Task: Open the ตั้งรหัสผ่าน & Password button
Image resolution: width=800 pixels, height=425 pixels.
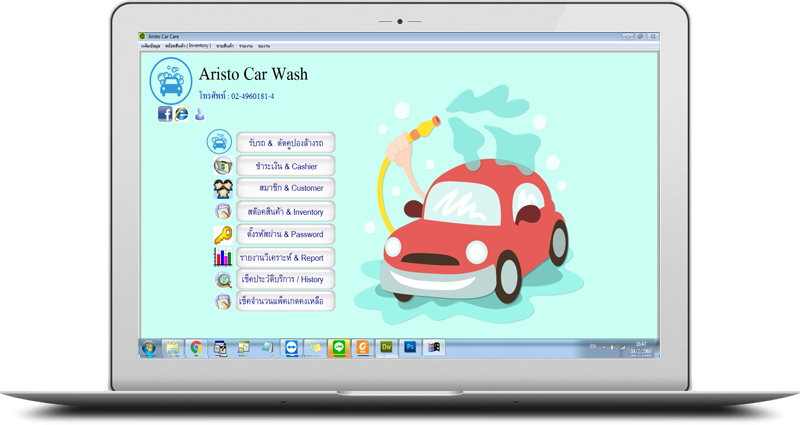Action: point(286,234)
